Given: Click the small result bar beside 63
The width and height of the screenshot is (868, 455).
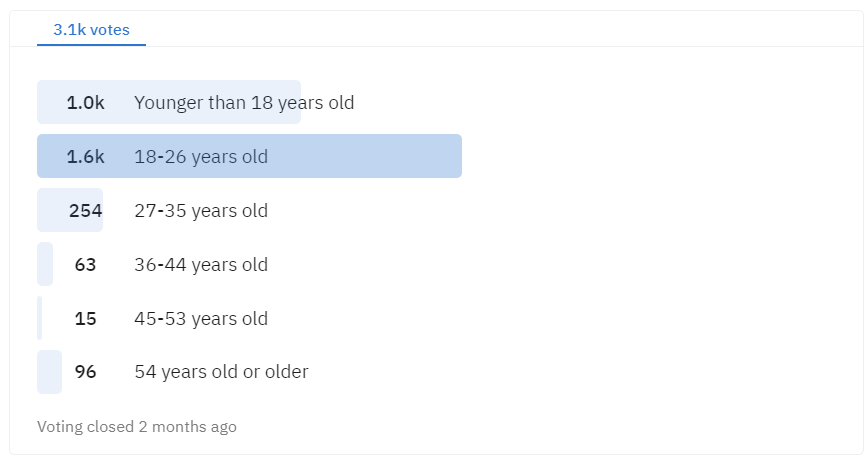Looking at the screenshot, I should (45, 264).
